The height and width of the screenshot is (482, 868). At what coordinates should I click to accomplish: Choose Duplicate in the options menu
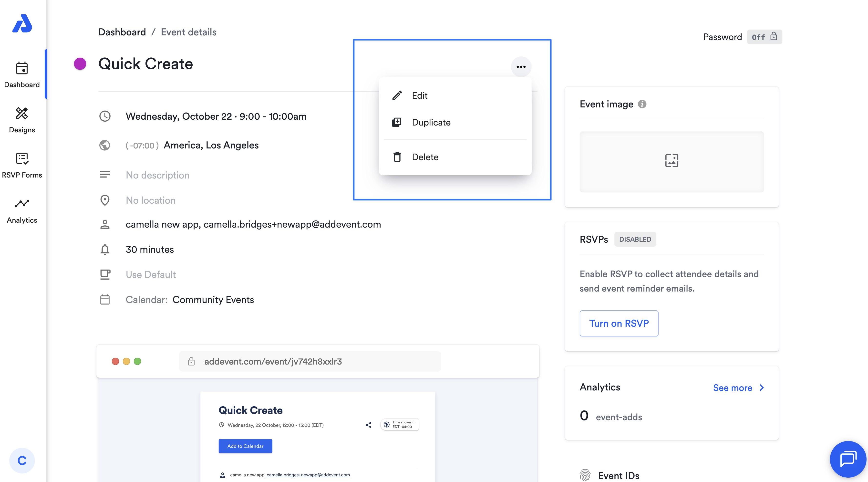pyautogui.click(x=431, y=122)
